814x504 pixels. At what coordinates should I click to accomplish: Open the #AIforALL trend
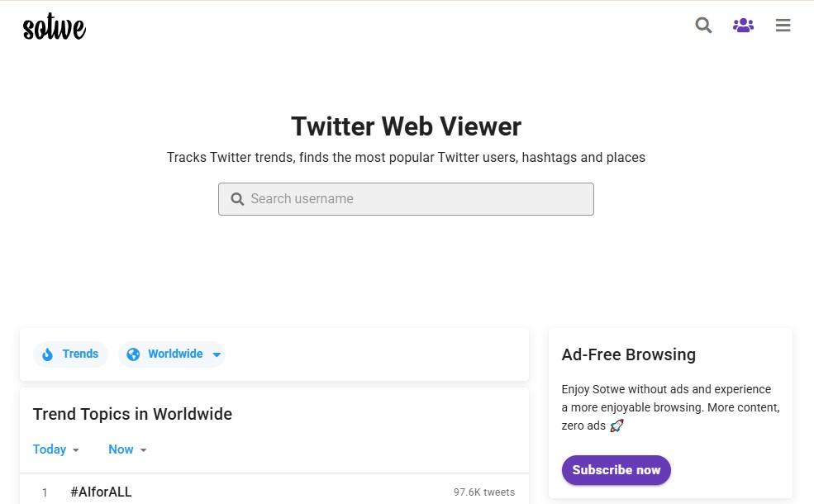point(101,492)
